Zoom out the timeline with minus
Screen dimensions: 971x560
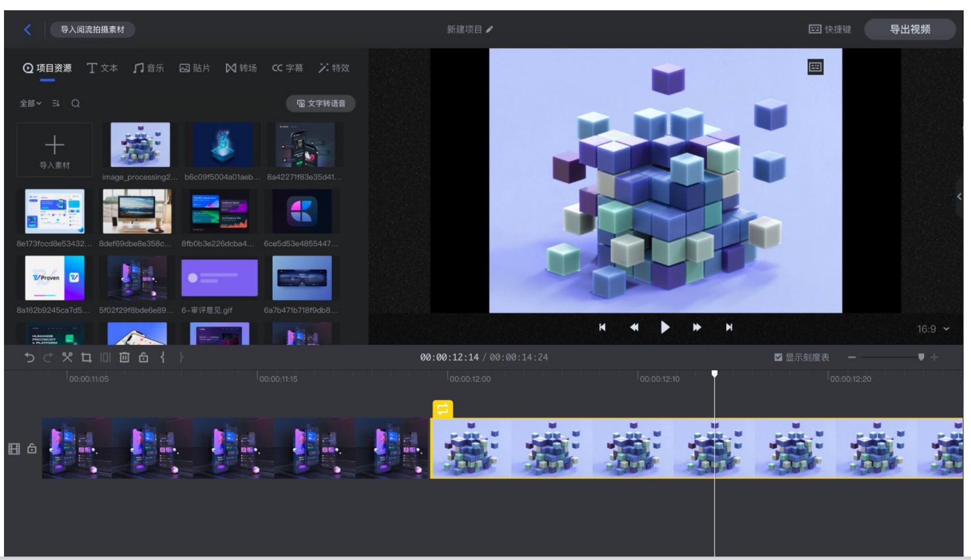coord(852,358)
